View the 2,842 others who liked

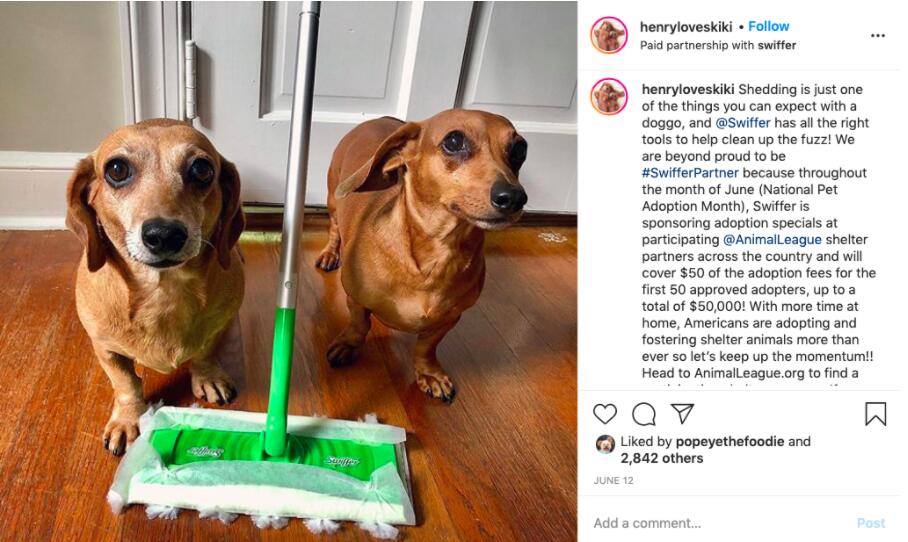(662, 458)
